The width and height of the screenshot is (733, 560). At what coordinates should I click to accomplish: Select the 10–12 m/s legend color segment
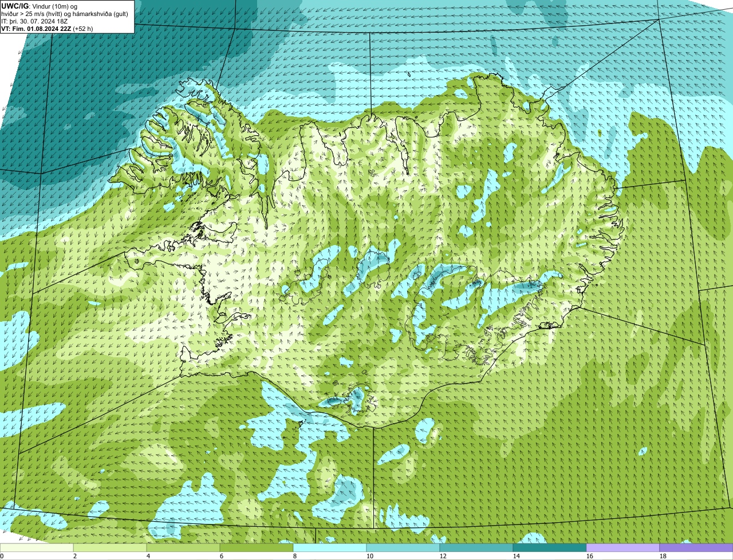pos(403,547)
